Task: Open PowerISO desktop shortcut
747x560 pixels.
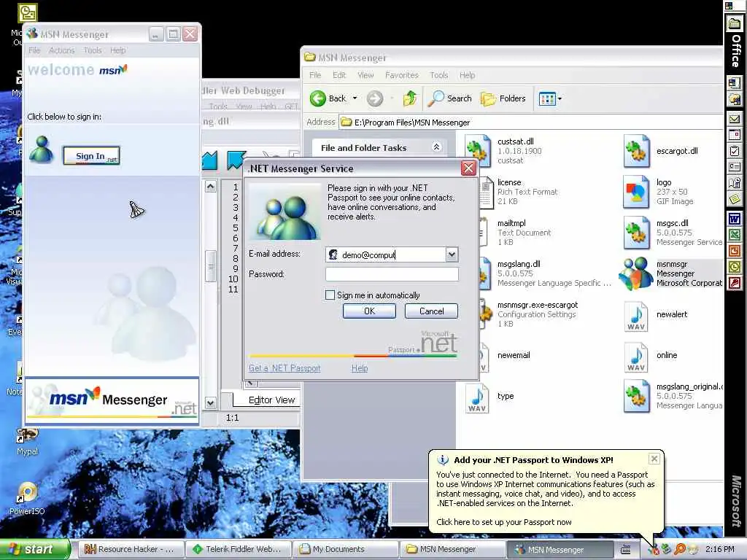Action: click(x=27, y=499)
